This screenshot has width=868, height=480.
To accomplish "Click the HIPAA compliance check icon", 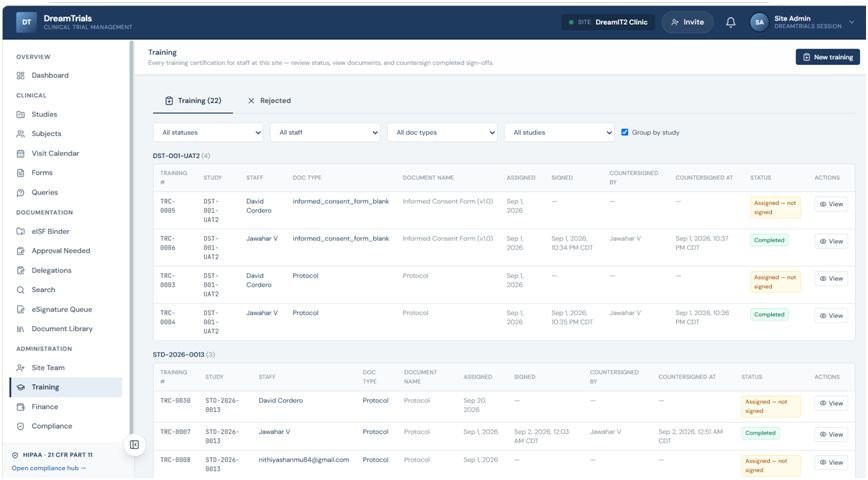I will coord(15,455).
